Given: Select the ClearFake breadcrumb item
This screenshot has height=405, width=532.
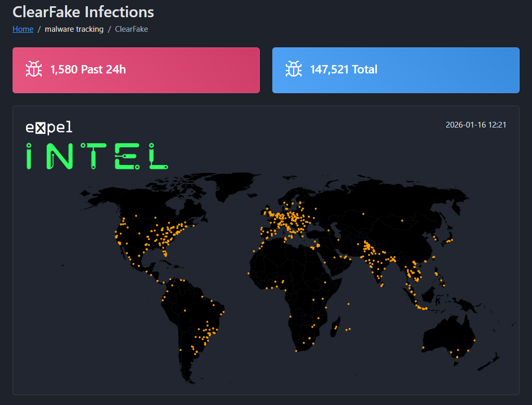Looking at the screenshot, I should [131, 29].
